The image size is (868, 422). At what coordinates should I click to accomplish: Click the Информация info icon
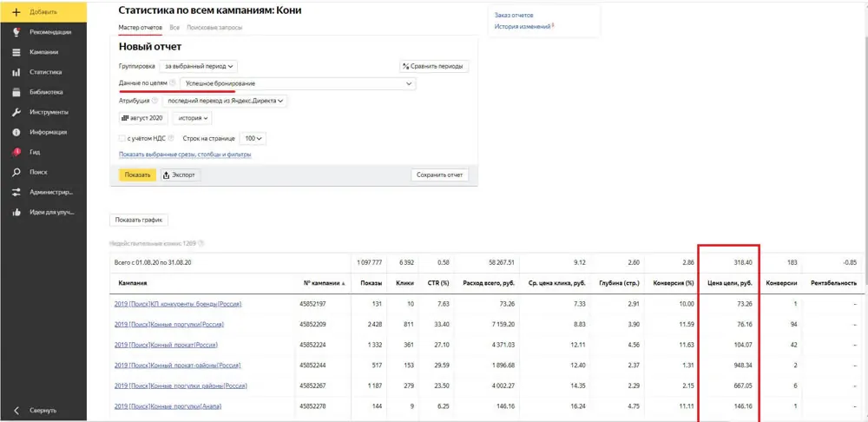pos(16,132)
